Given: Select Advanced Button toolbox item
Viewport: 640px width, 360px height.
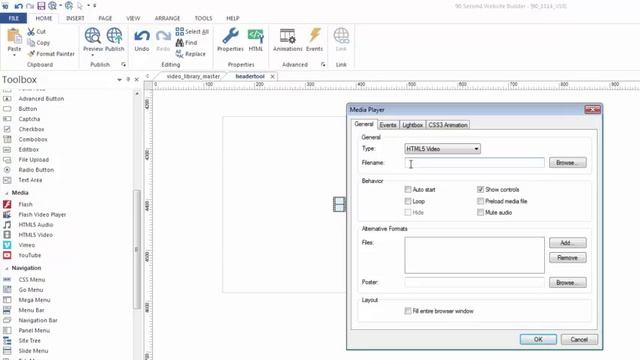Looking at the screenshot, I should (41, 98).
